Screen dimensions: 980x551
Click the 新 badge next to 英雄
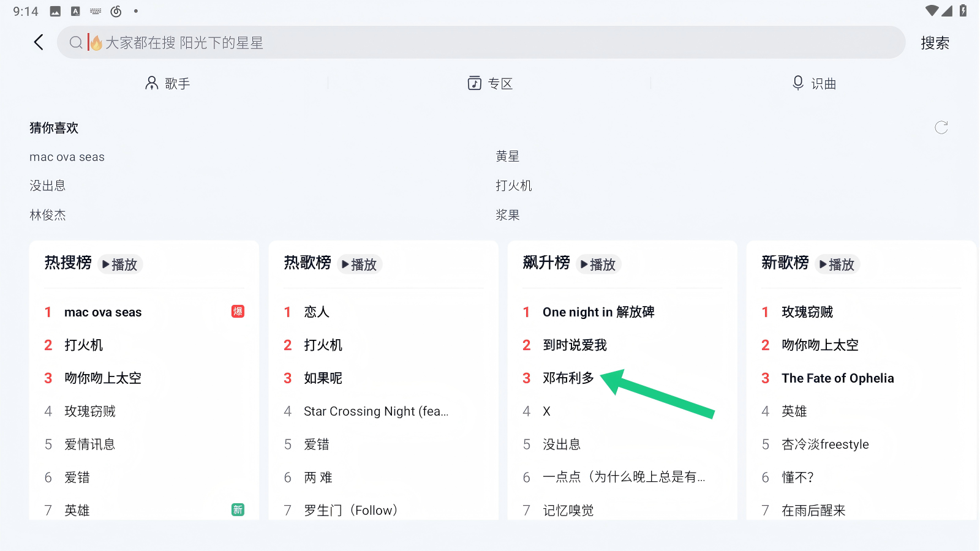point(238,510)
